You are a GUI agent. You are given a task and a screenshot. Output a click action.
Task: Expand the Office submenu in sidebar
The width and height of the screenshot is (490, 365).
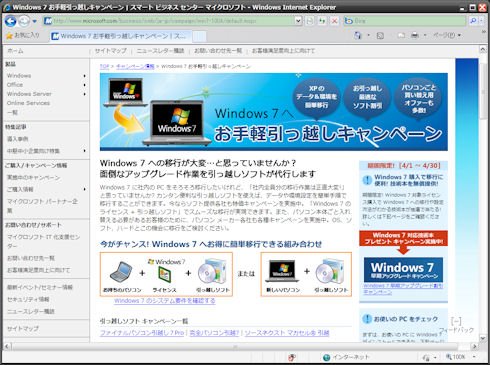[84, 85]
